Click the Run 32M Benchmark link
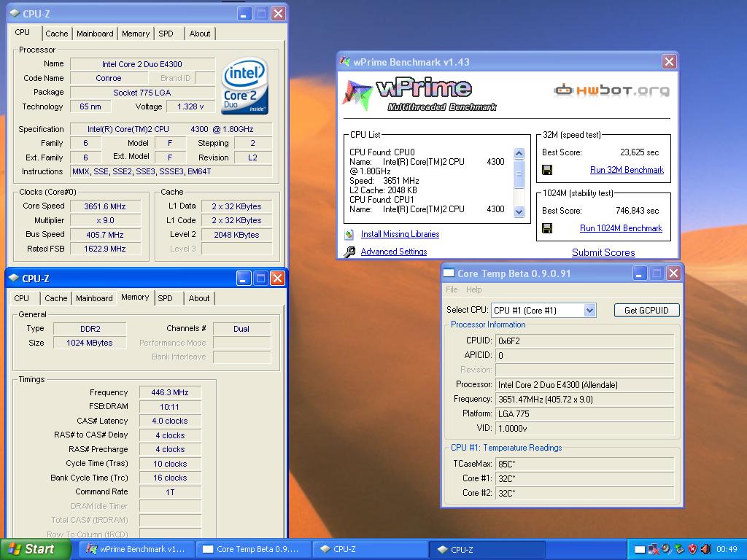 (627, 170)
